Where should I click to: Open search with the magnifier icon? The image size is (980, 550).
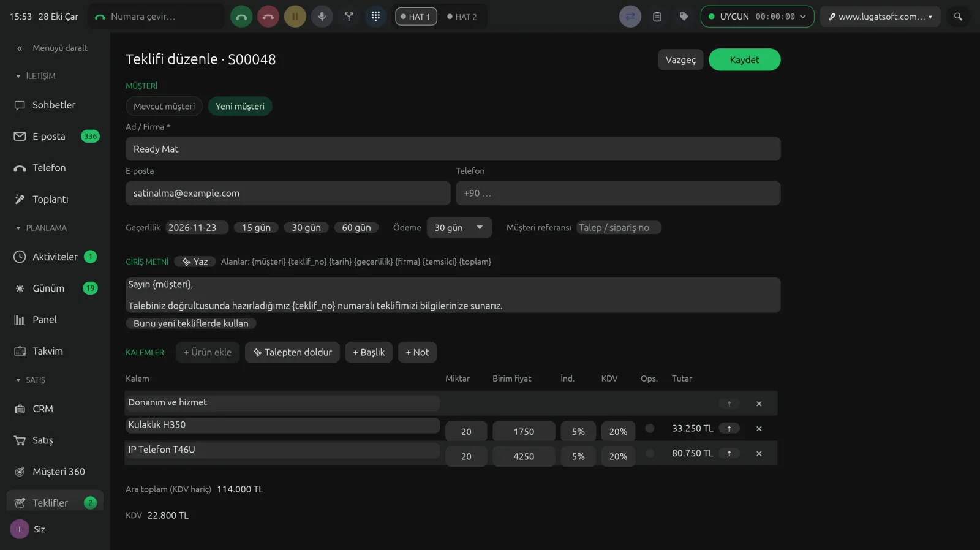pyautogui.click(x=958, y=17)
